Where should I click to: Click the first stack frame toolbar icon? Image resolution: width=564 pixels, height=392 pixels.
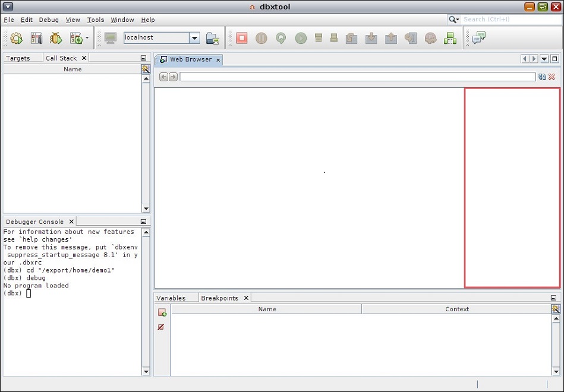[x=319, y=38]
